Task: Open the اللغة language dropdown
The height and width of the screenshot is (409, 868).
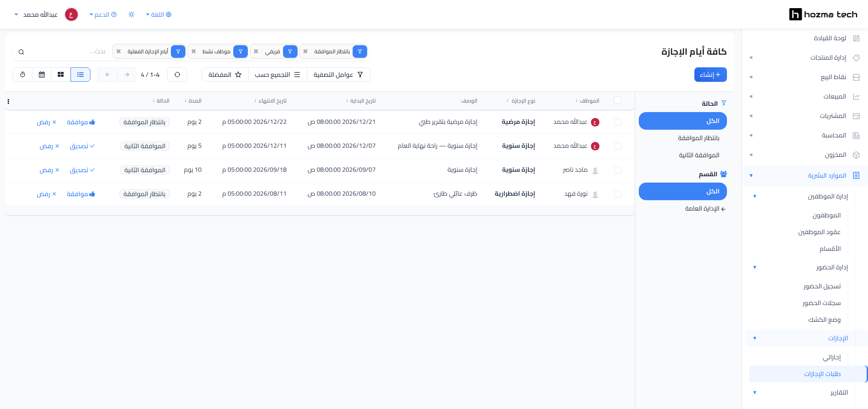Action: coord(158,14)
